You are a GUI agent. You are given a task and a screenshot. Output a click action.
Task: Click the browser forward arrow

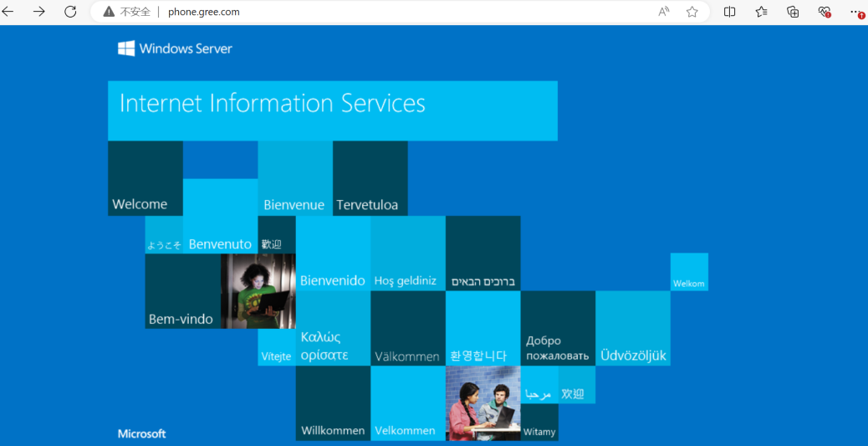coord(39,12)
